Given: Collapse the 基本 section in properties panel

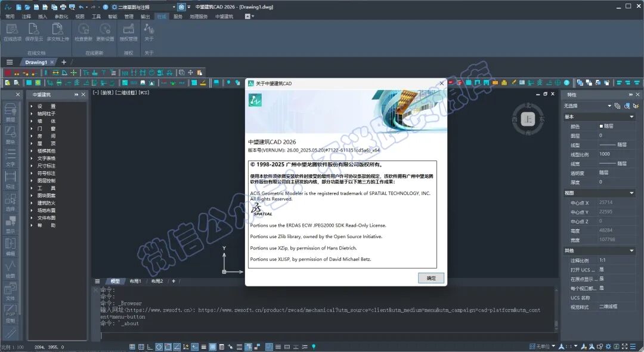Looking at the screenshot, I should (x=631, y=117).
